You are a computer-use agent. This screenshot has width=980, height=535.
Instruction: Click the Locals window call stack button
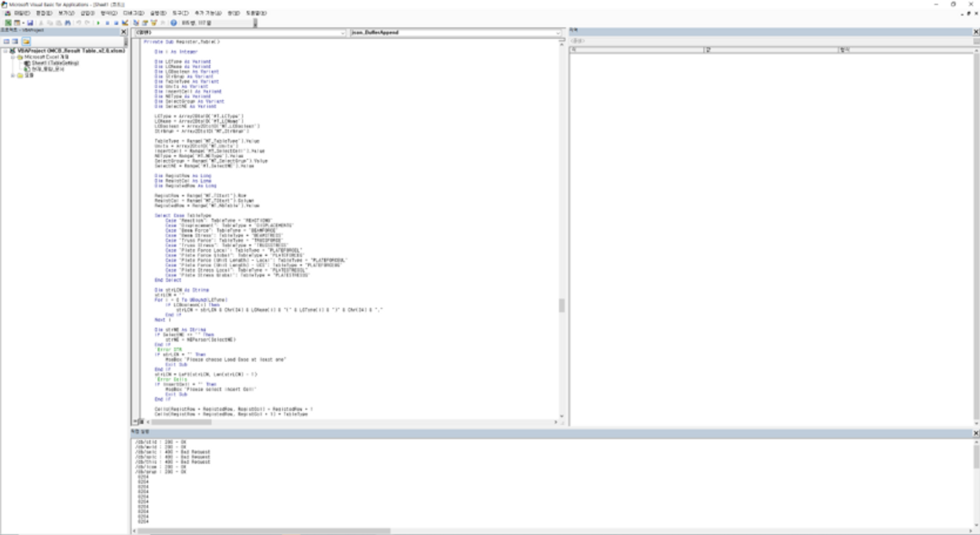tap(976, 41)
